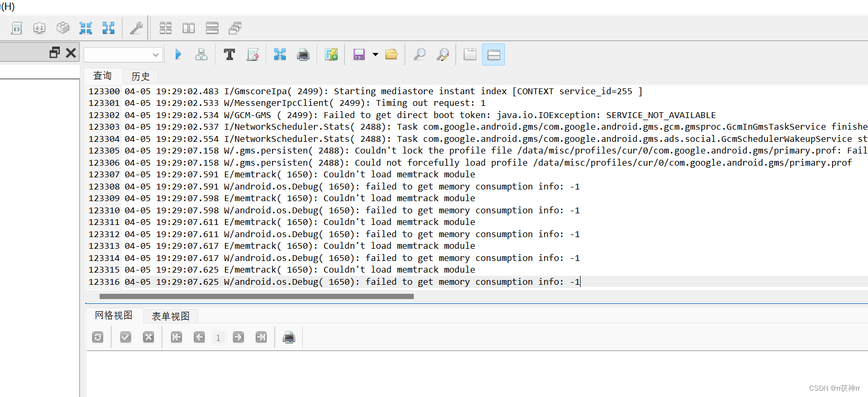Click SERVICE_NOT_AVAILABLE text in log
The image size is (868, 397).
coord(661,115)
